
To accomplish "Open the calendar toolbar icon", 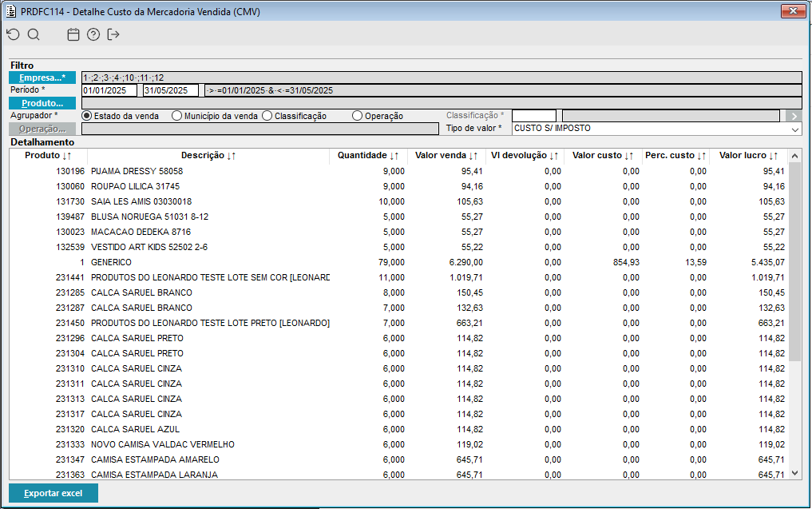I will coord(73,34).
